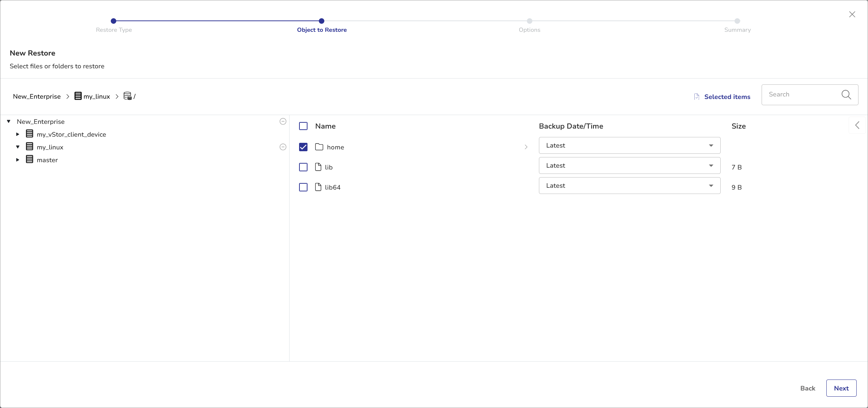The height and width of the screenshot is (408, 868).
Task: Open the Latest dropdown for home
Action: 629,145
